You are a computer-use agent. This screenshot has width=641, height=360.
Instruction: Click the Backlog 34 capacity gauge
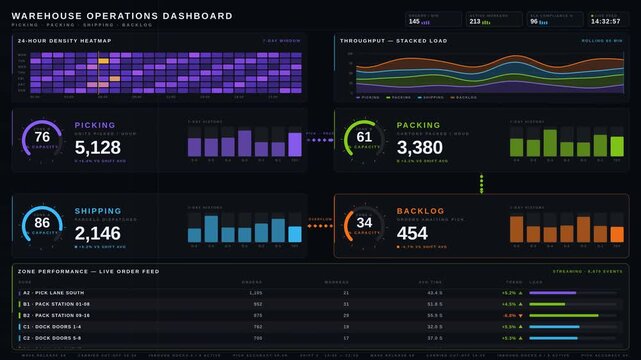pos(364,226)
